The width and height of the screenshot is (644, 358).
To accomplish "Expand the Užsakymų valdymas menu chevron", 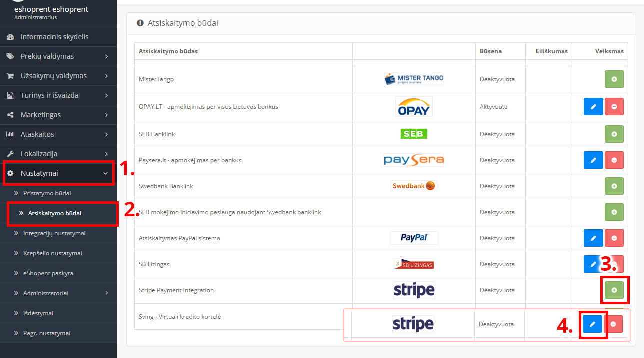I will point(106,76).
